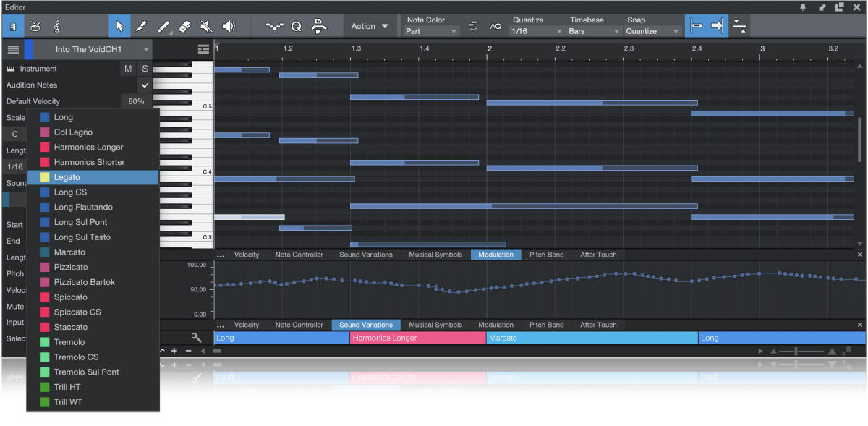The height and width of the screenshot is (426, 868).
Task: Click the maximize panel icon in title bar
Action: (839, 7)
